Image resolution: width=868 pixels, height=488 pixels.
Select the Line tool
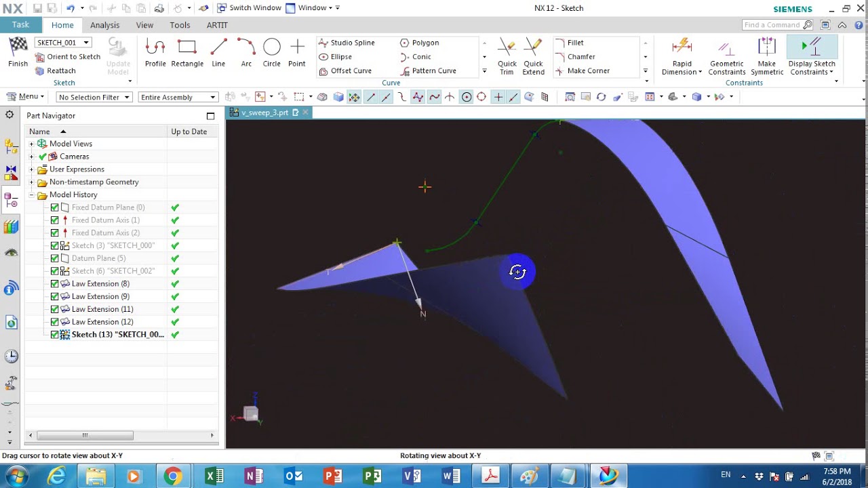[x=218, y=53]
